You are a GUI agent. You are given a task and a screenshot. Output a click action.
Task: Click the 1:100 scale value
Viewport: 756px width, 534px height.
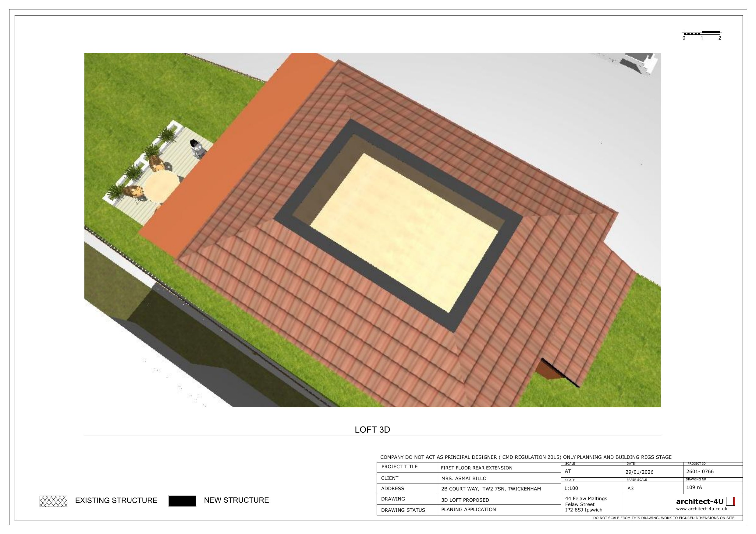[571, 488]
